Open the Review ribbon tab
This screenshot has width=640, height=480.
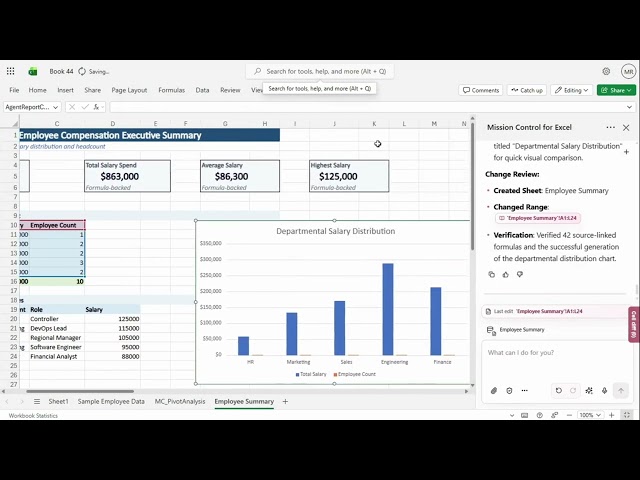click(230, 90)
